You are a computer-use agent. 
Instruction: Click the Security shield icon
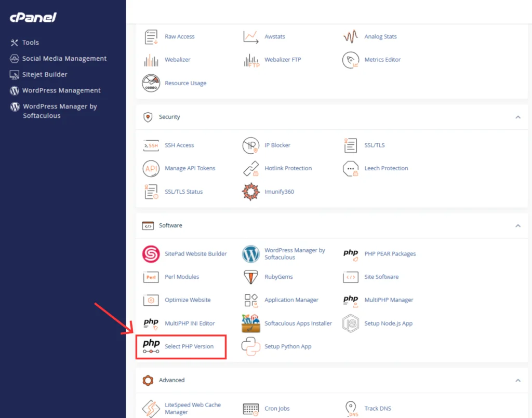148,117
